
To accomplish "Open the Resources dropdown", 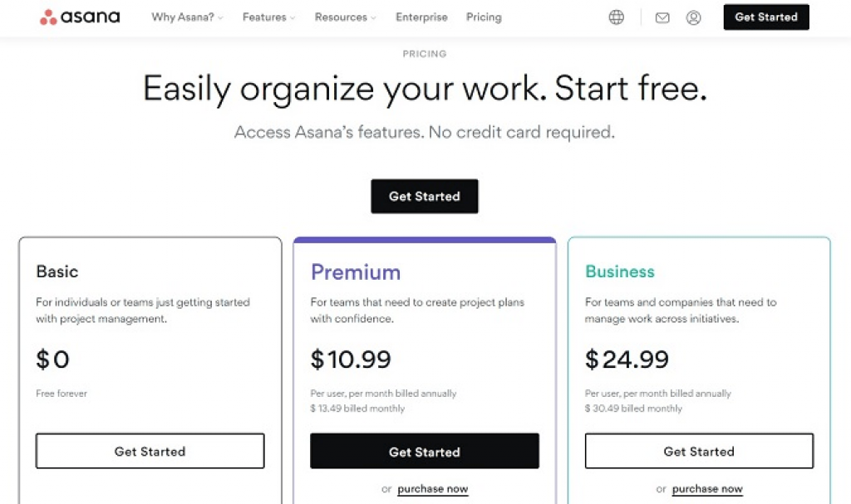I will point(345,17).
